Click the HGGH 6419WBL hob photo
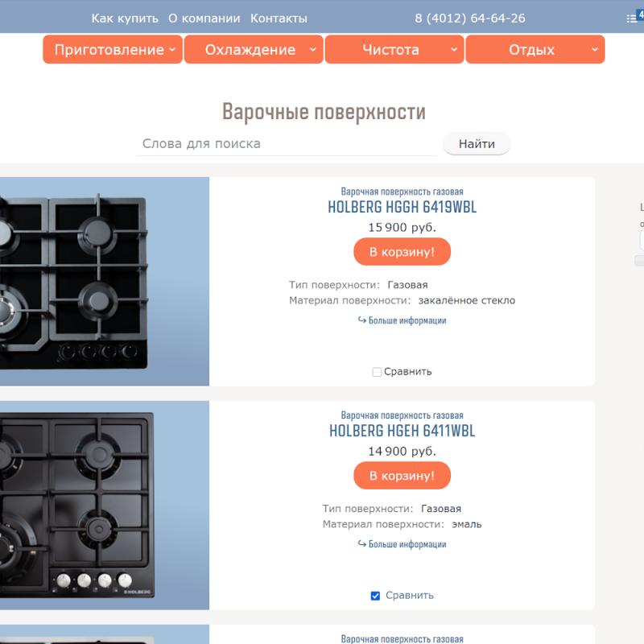644x644 pixels. (x=105, y=282)
